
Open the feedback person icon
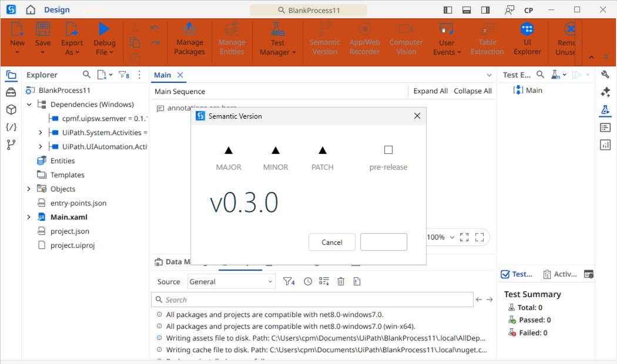click(509, 10)
